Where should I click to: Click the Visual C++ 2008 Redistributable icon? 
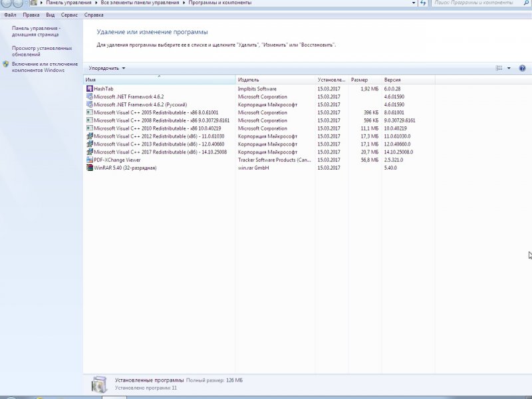[90, 120]
